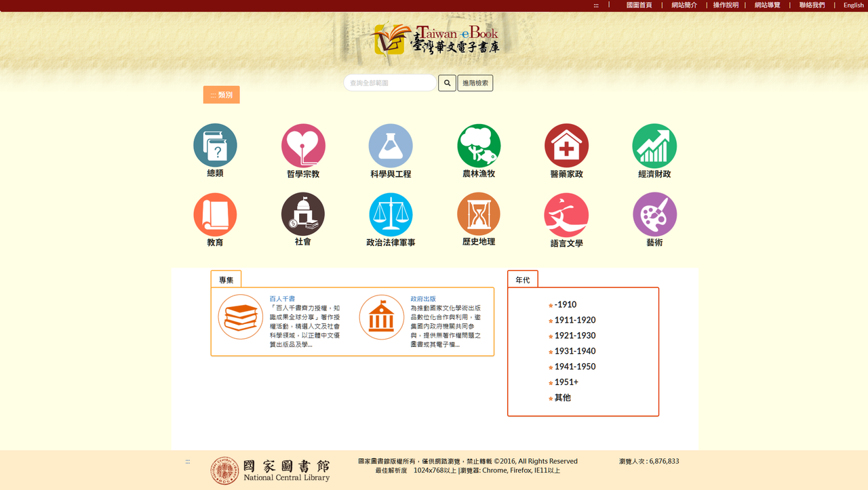868x490 pixels.
Task: Click the 最佳解析度 1024x768 browser note
Action: click(468, 470)
